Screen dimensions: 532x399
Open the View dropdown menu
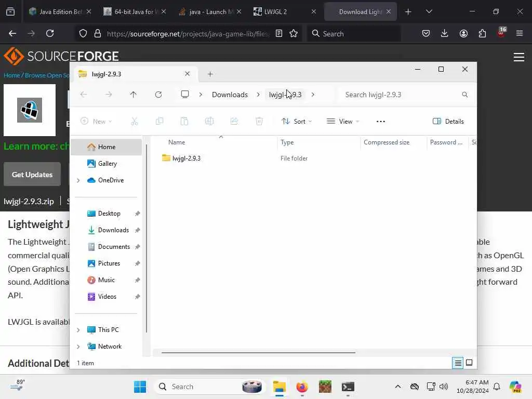343,122
